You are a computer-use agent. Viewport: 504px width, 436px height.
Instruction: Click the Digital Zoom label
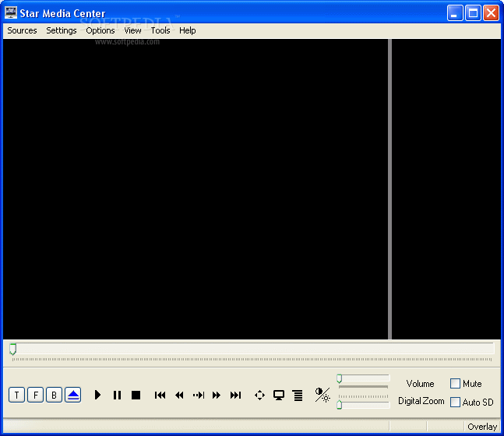421,401
